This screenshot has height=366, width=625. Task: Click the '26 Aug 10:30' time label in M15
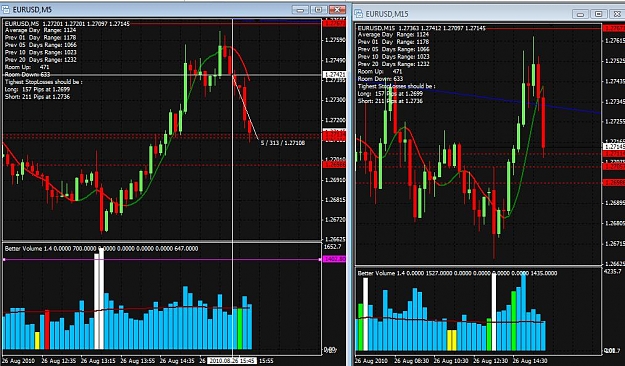[451, 361]
